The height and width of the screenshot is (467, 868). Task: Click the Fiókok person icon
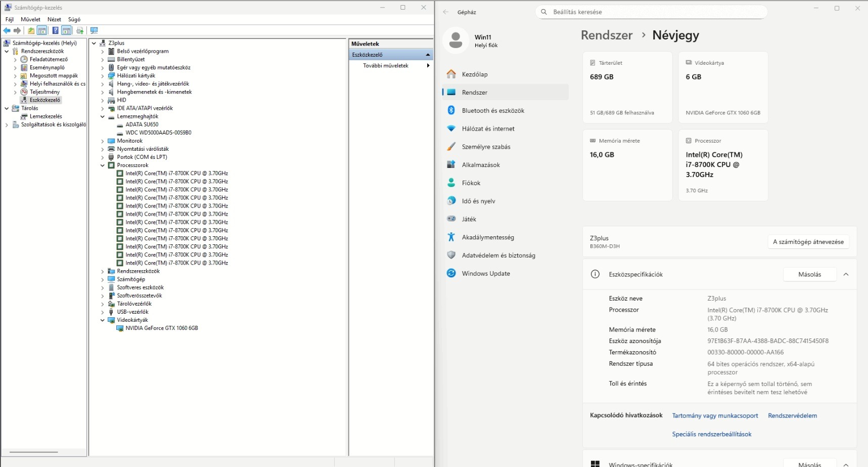[x=451, y=183]
